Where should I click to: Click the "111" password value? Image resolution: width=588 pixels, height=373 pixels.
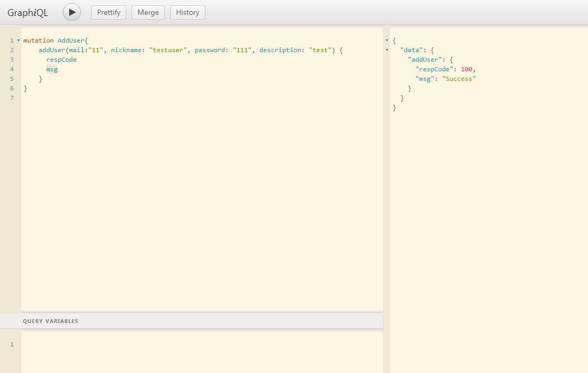242,50
